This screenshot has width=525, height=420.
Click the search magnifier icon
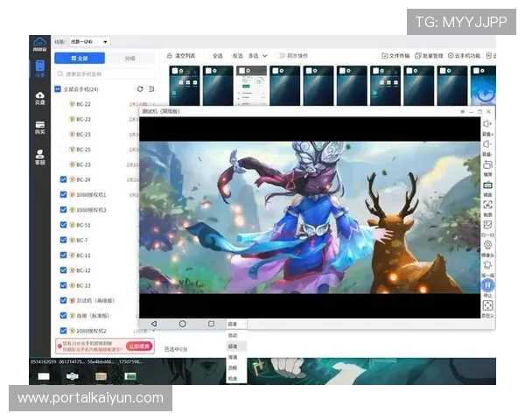tap(60, 73)
